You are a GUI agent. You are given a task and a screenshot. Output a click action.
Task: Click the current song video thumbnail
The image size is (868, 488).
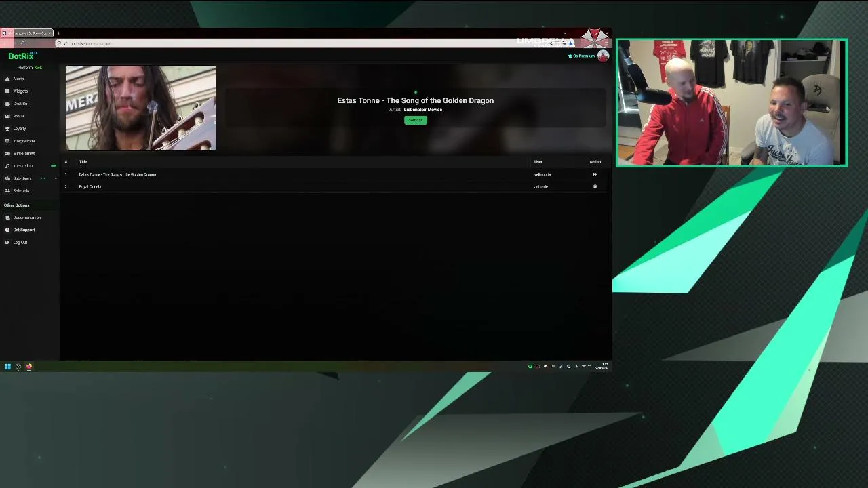[x=141, y=108]
